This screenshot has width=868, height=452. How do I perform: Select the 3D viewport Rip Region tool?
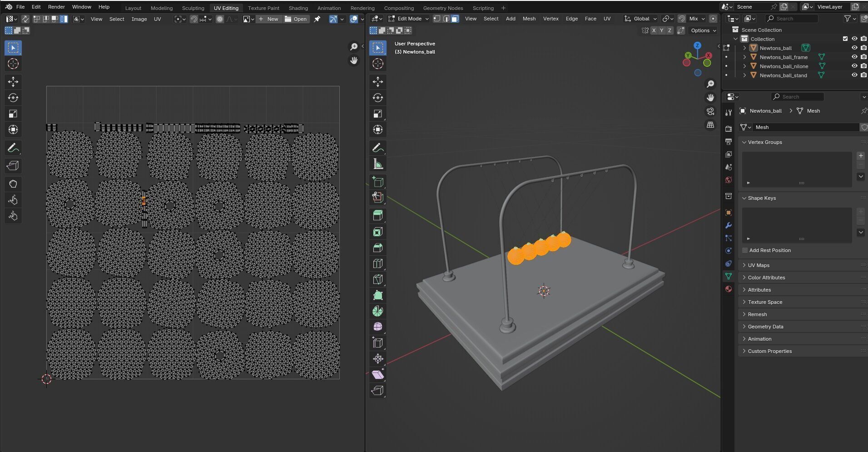coord(378,391)
